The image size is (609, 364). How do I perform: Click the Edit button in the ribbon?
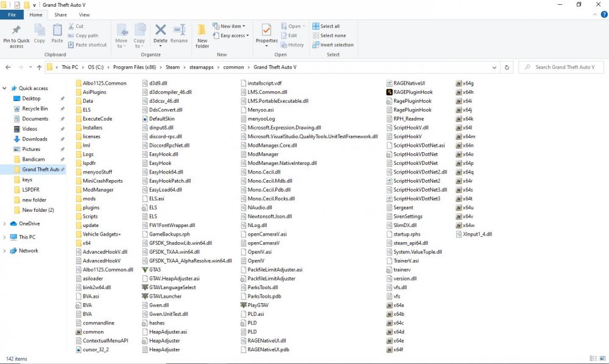[289, 35]
